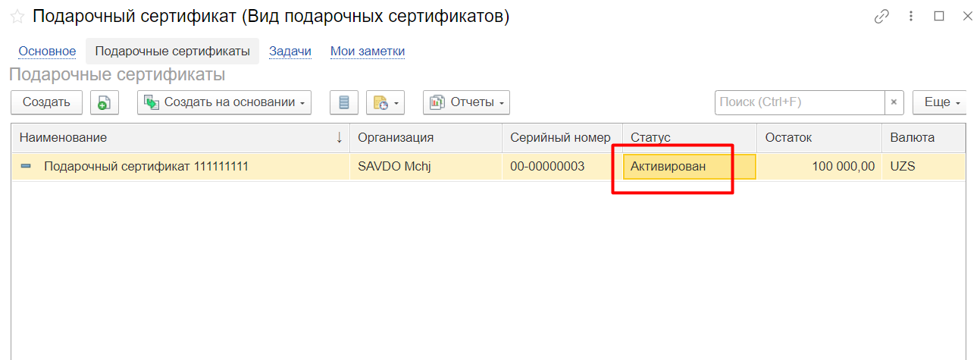Image resolution: width=980 pixels, height=360 pixels.
Task: Clear search with the x button
Action: pos(894,102)
